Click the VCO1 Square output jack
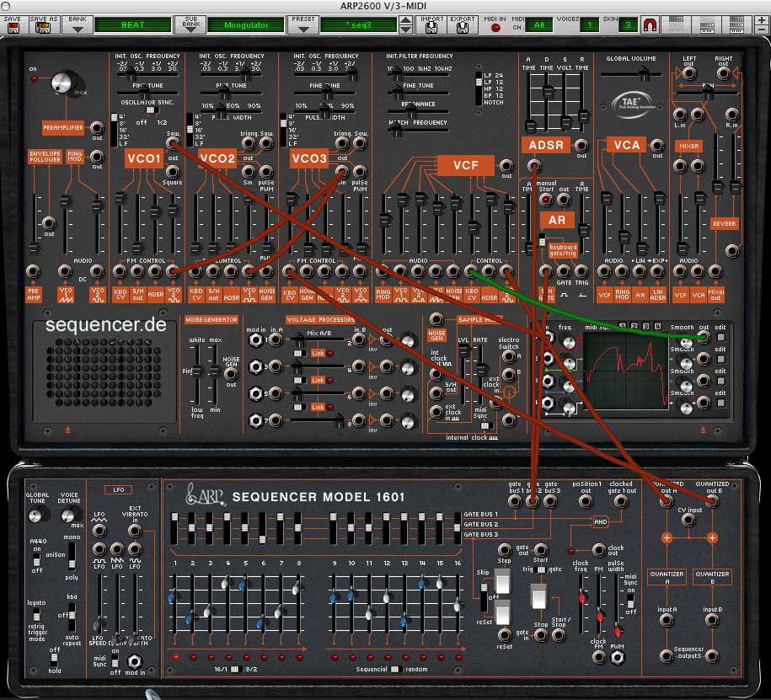This screenshot has width=771, height=700. (173, 172)
